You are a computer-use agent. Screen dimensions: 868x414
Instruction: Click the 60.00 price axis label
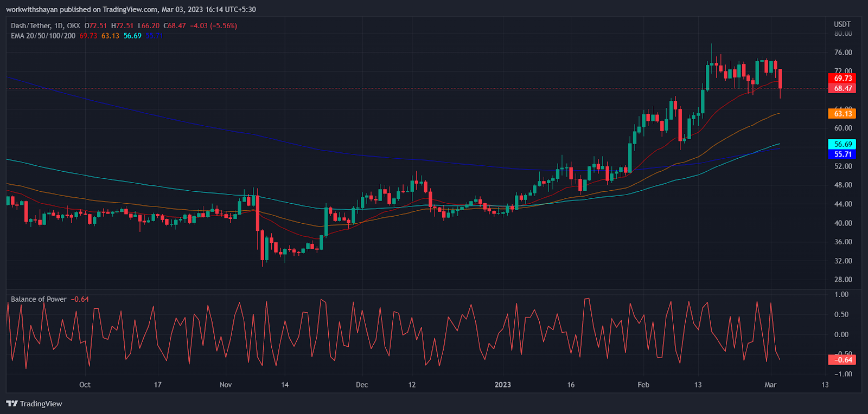(x=843, y=128)
